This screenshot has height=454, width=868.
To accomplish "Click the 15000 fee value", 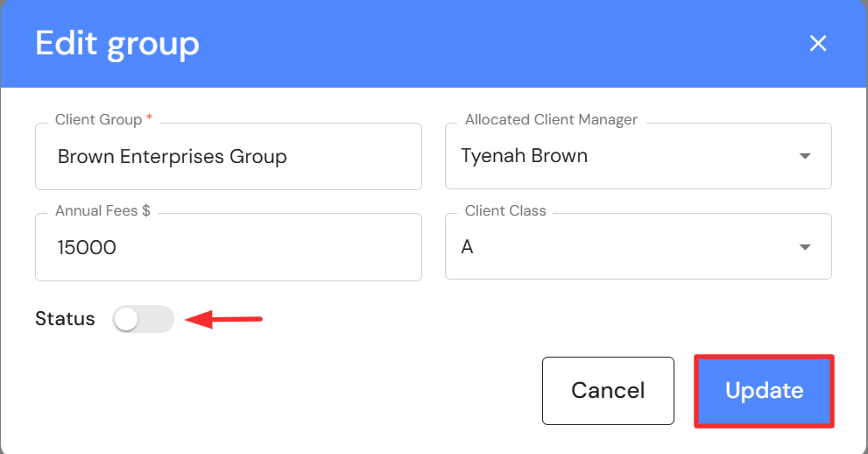I will click(x=87, y=248).
